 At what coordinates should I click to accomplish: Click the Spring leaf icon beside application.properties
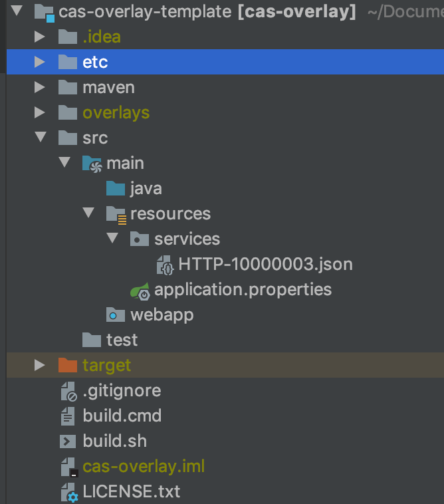tap(140, 290)
